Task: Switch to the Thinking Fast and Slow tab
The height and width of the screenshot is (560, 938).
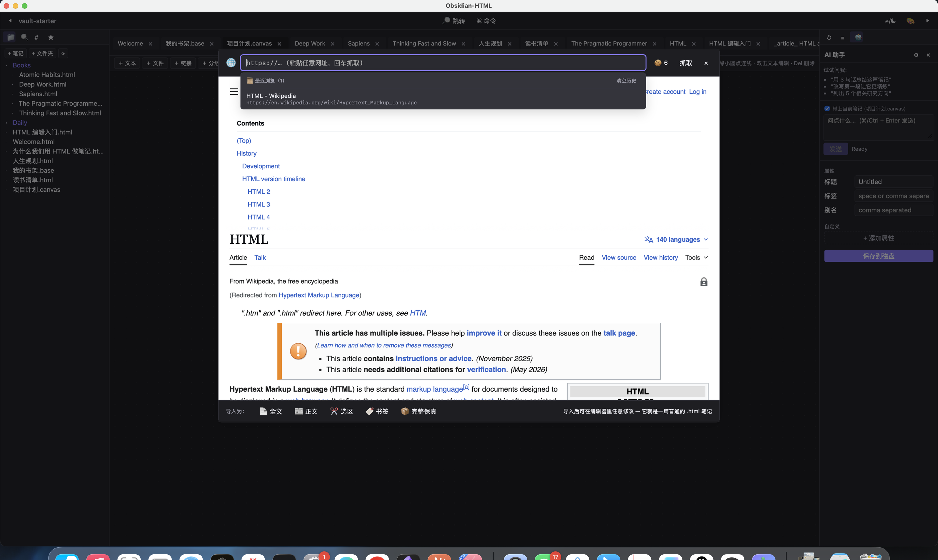Action: point(424,44)
